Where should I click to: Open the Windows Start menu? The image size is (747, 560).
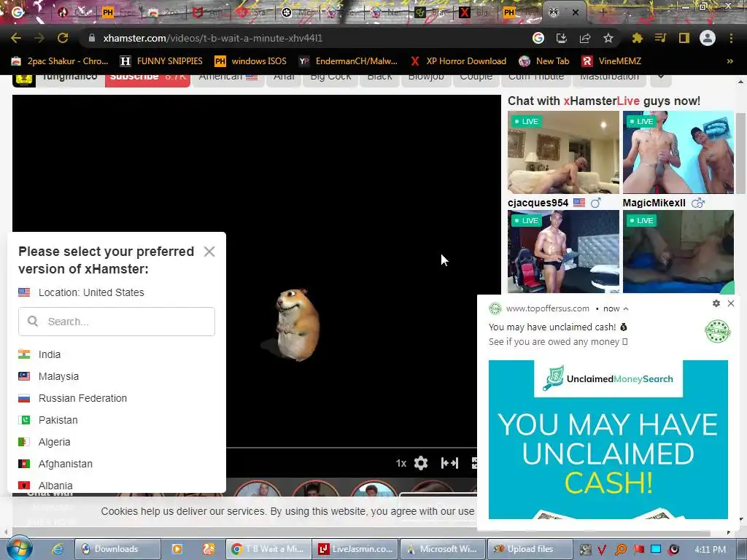point(18,548)
